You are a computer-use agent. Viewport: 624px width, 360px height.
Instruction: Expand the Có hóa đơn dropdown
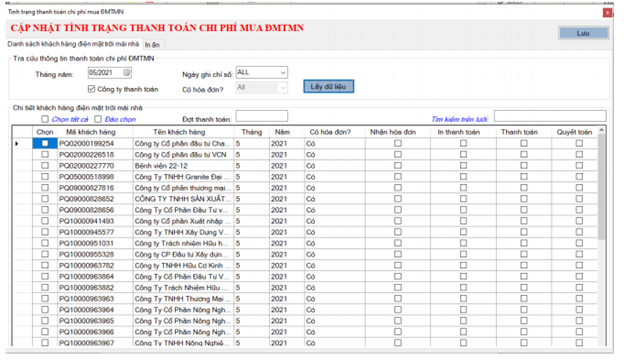(283, 88)
